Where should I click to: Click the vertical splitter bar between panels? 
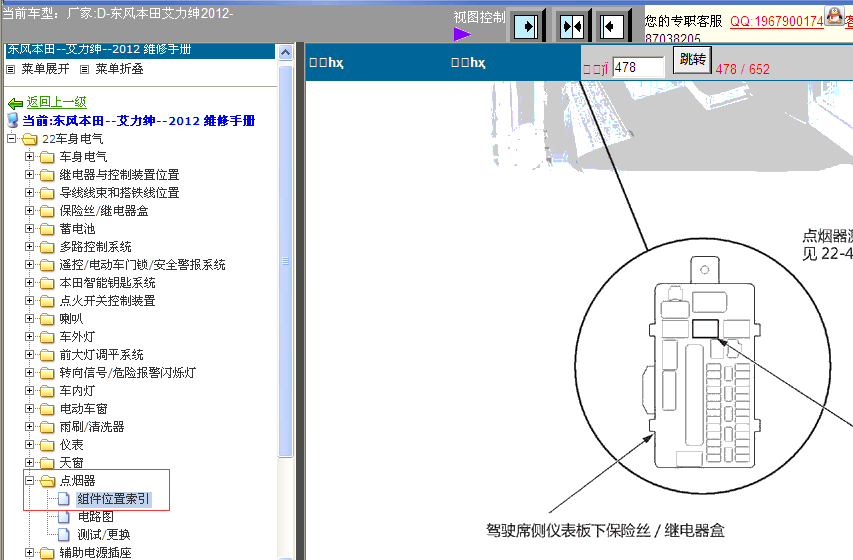tap(299, 302)
